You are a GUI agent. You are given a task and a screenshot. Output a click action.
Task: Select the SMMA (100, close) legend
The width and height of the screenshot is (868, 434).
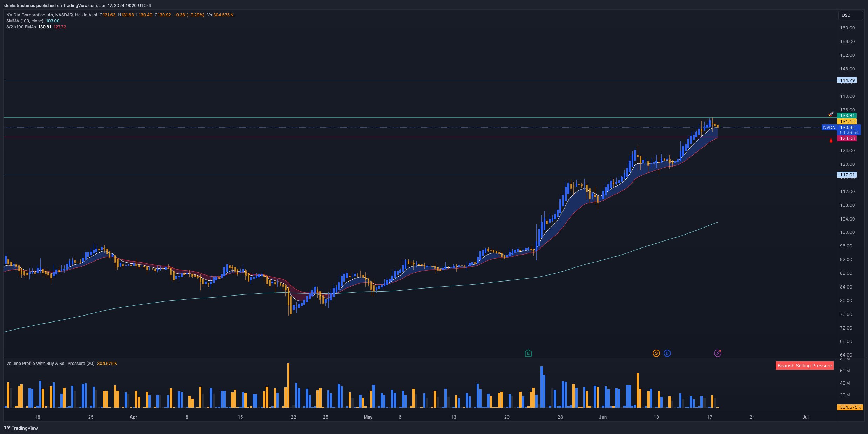pos(25,21)
